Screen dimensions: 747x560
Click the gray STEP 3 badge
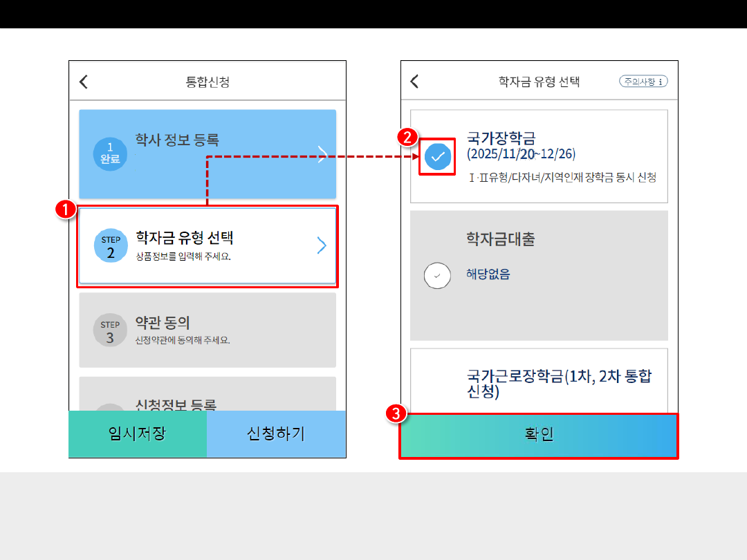110,330
